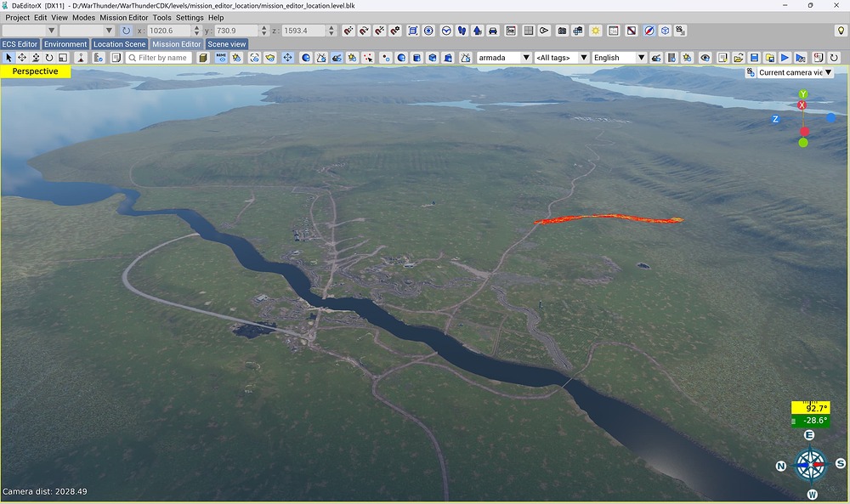Click the x coordinate stepper arrows

[197, 31]
